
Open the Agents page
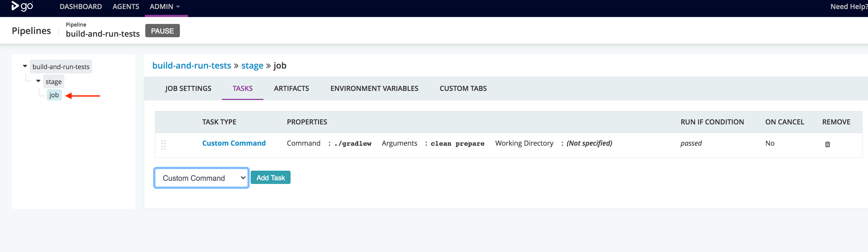pyautogui.click(x=126, y=7)
